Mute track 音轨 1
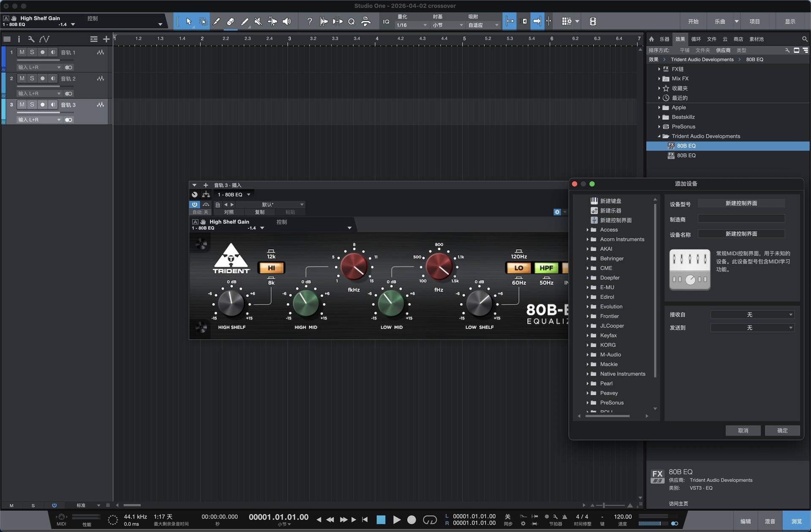The image size is (811, 532). coord(22,52)
